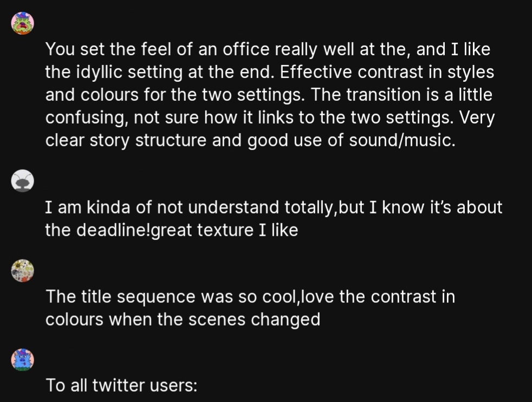
Task: Click the phrase 'Effective contrast in styles'
Action: [x=387, y=72]
